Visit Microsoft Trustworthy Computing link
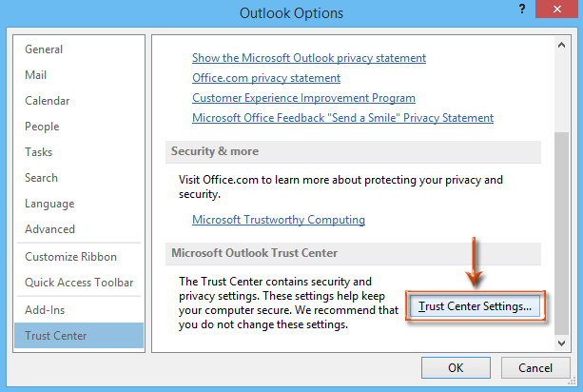583x392 pixels. [279, 220]
